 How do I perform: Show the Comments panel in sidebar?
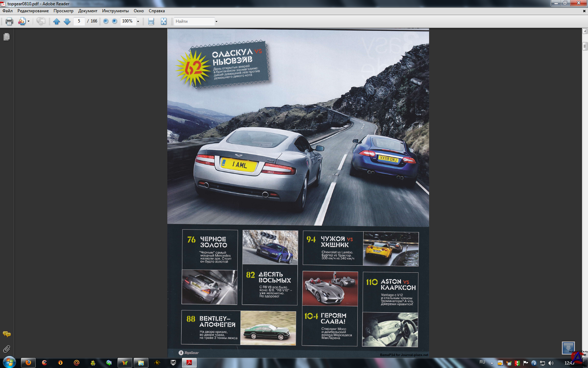(x=6, y=334)
